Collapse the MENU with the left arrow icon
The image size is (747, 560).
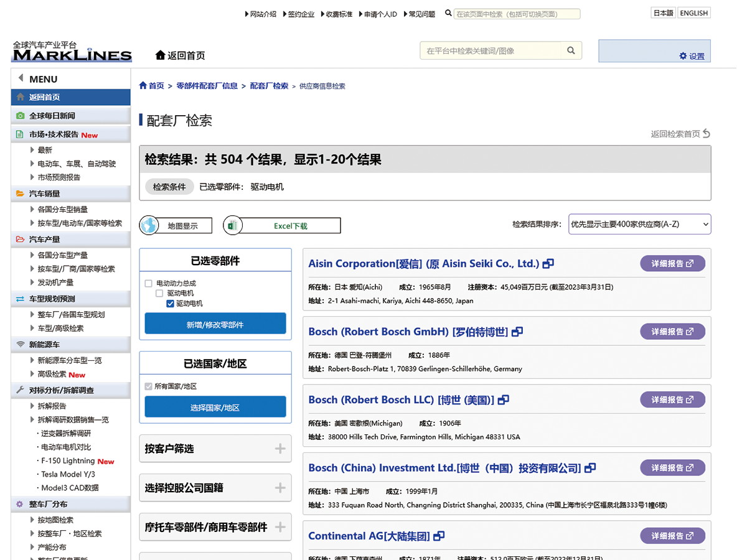pyautogui.click(x=21, y=78)
